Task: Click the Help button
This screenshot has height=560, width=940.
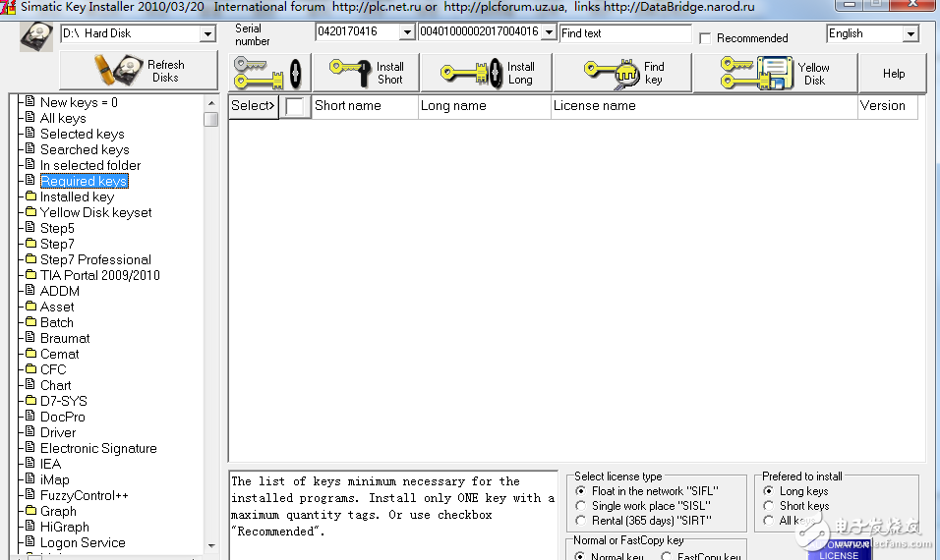Action: pos(893,74)
